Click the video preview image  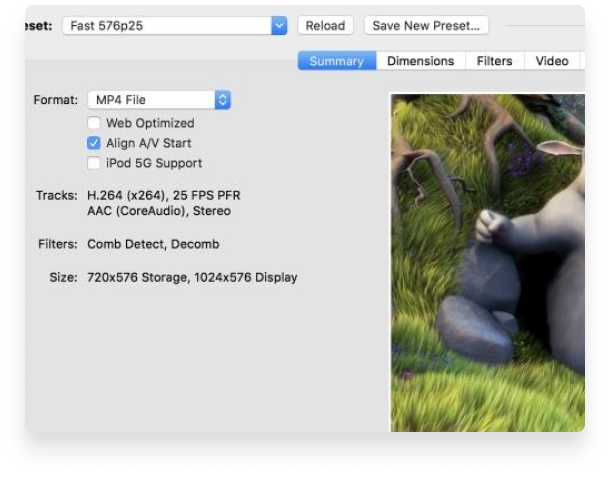click(x=487, y=262)
